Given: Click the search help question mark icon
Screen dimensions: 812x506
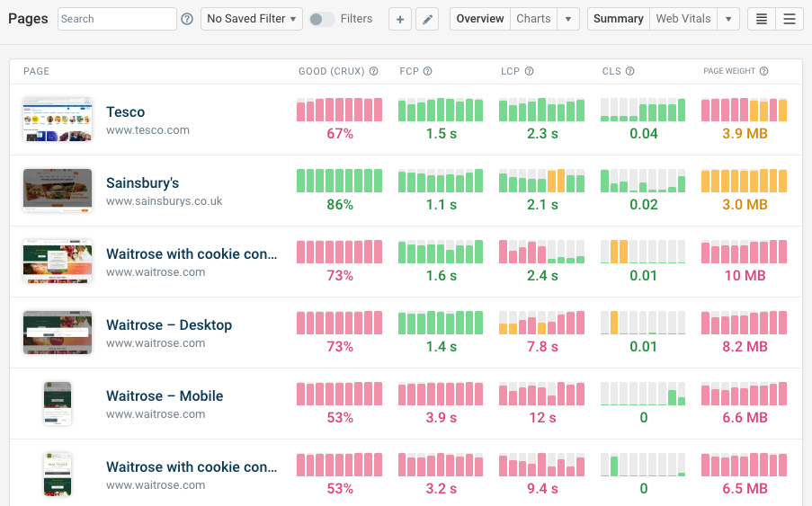Looking at the screenshot, I should [x=187, y=19].
